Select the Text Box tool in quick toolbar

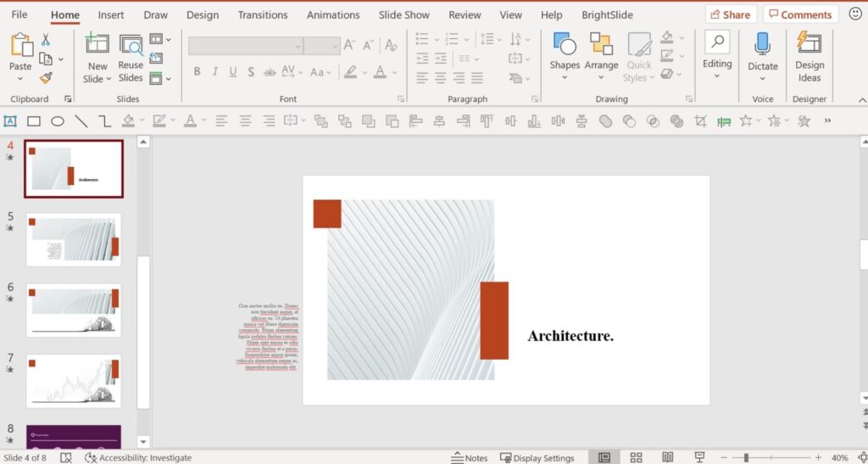coord(10,120)
